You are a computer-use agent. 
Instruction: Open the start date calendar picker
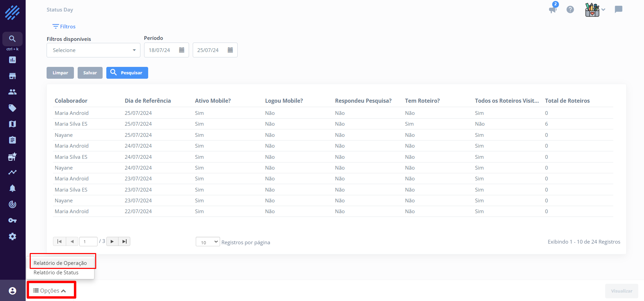tap(182, 50)
